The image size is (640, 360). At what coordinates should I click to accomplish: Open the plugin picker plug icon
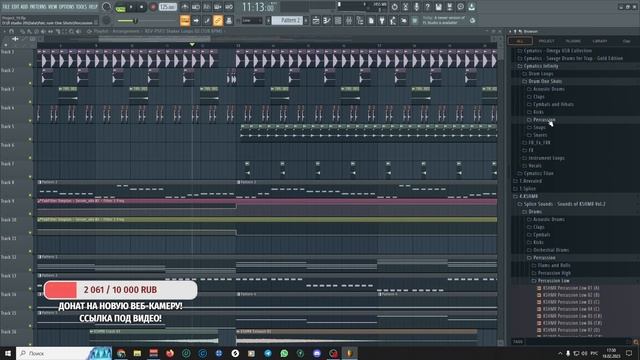point(382,20)
